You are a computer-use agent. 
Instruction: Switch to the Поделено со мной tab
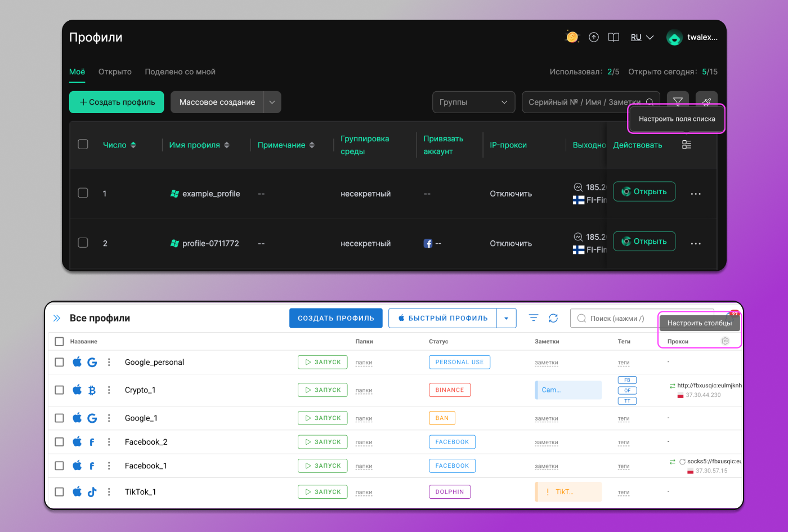point(180,71)
